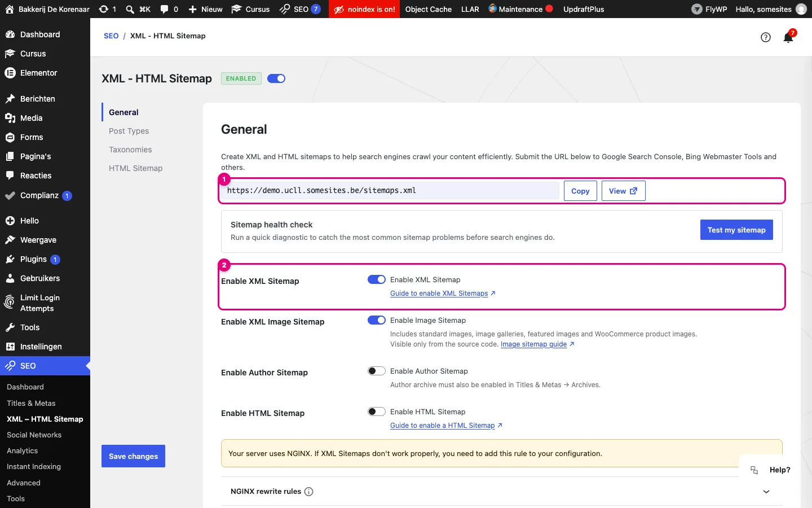Open the notifications bell icon
Image resolution: width=812 pixels, height=508 pixels.
point(788,38)
